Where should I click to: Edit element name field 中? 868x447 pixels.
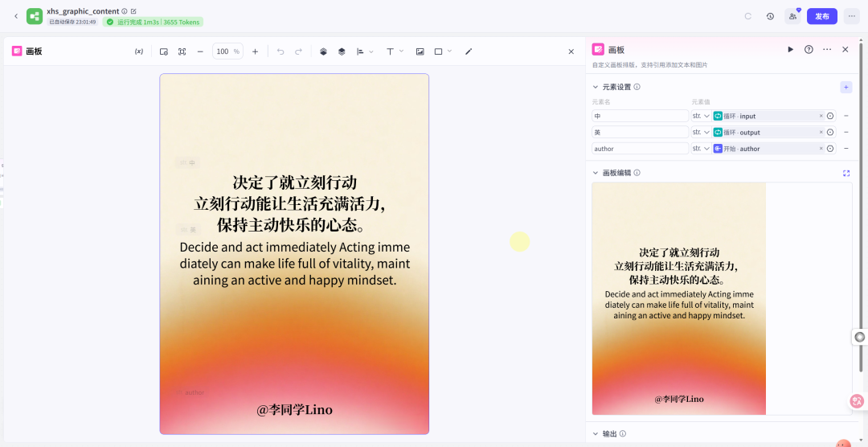(x=641, y=116)
